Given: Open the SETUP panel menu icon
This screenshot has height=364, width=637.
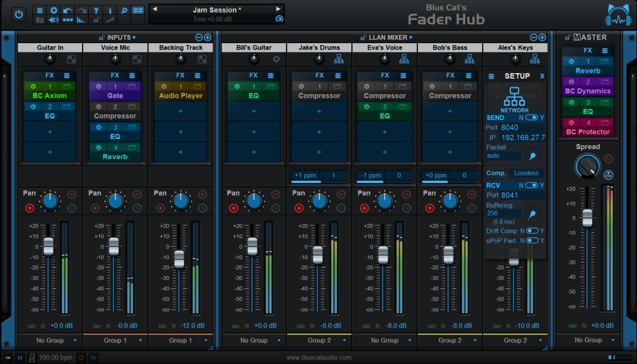Looking at the screenshot, I should 491,76.
